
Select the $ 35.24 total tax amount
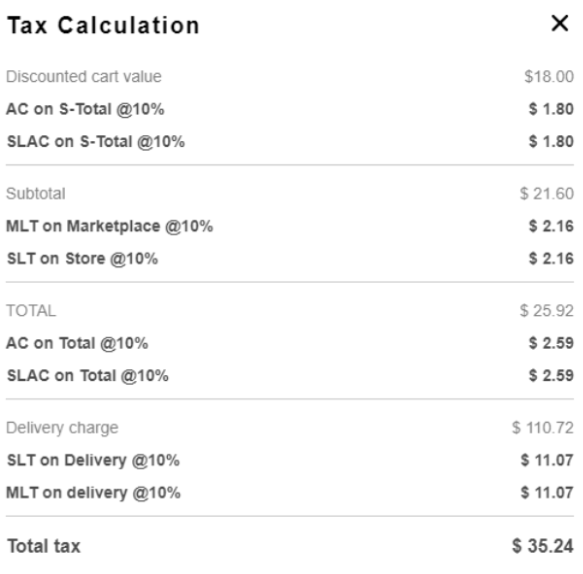pyautogui.click(x=542, y=546)
